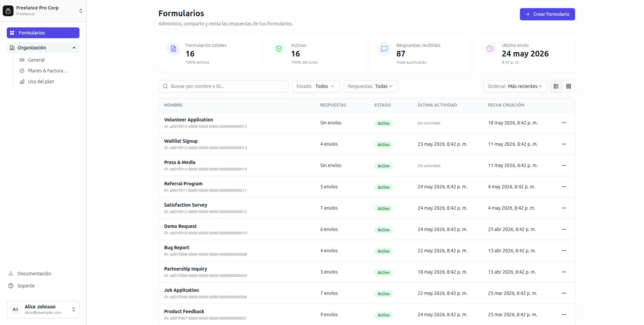The image size is (644, 325).
Task: Open the Partnership Inquiry form
Action: (x=186, y=269)
